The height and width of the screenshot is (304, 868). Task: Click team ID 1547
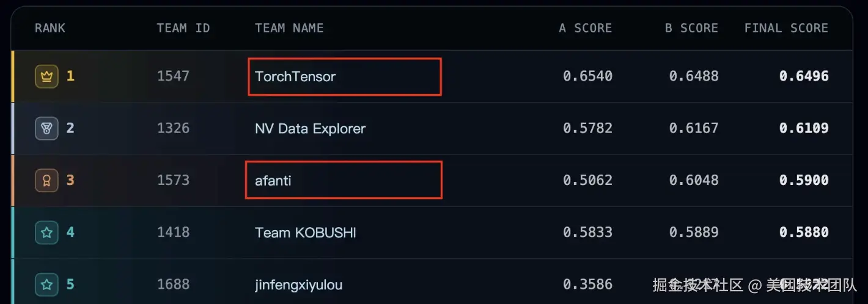pyautogui.click(x=173, y=76)
